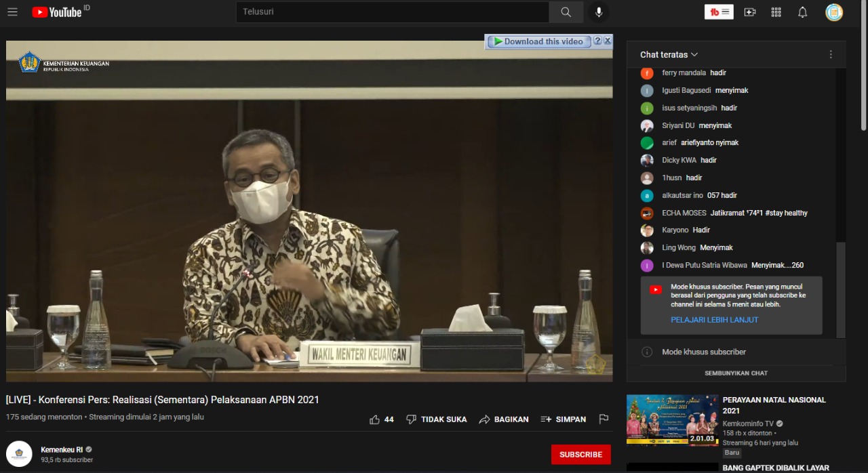Open PERAYAAN NATAL NASIONAL 2021 video title
This screenshot has width=868, height=473.
click(774, 405)
